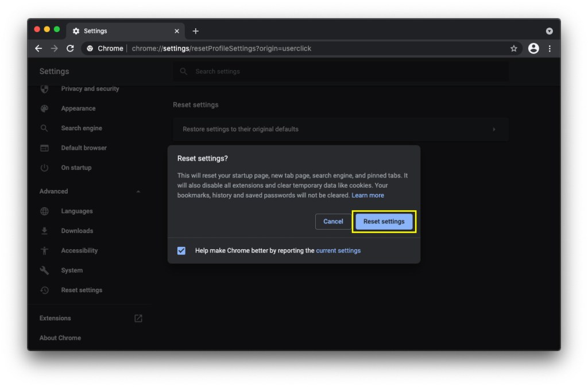The height and width of the screenshot is (387, 588).
Task: Open Search engine settings via magnifier icon
Action: point(45,128)
